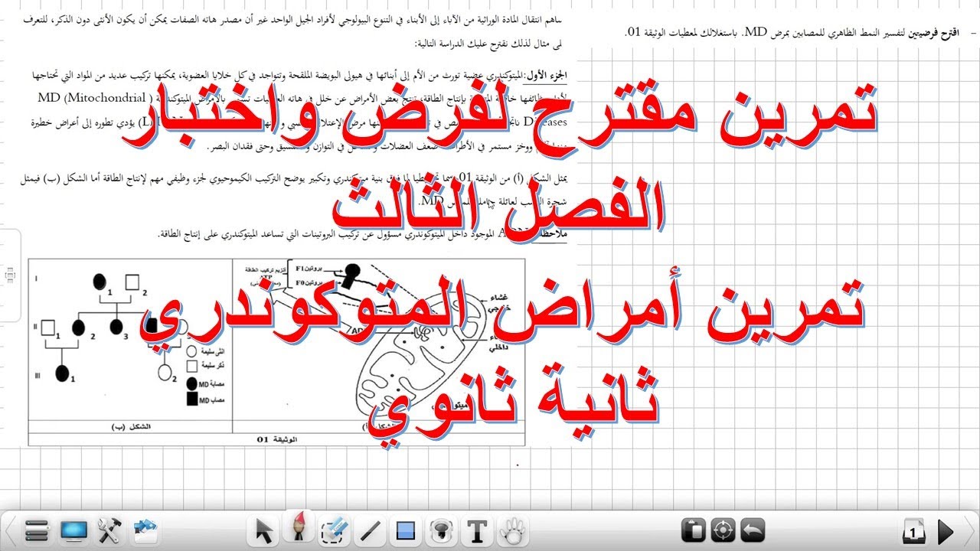This screenshot has height=551, width=980.
Task: Select the text T tool
Action: (x=478, y=530)
